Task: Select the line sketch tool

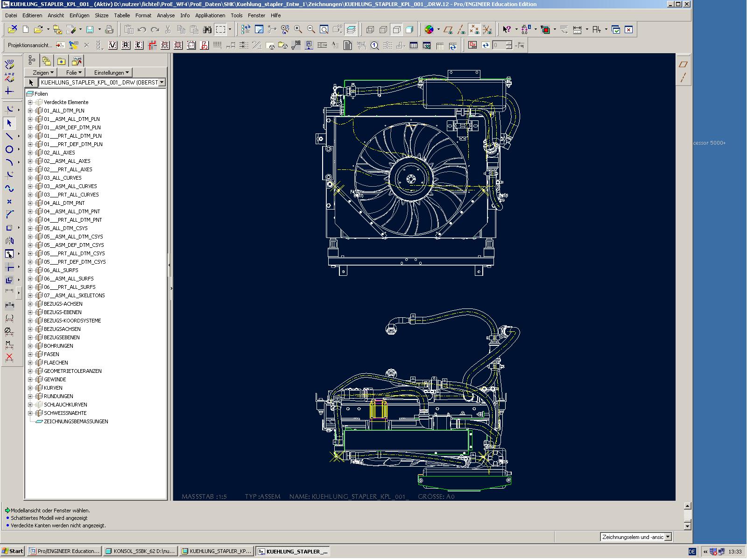Action: [9, 136]
